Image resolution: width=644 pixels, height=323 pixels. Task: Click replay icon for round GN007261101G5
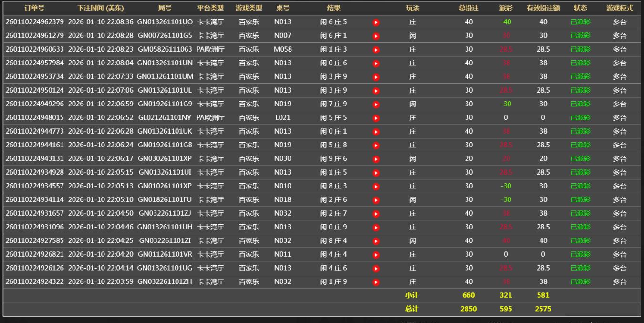coord(376,36)
